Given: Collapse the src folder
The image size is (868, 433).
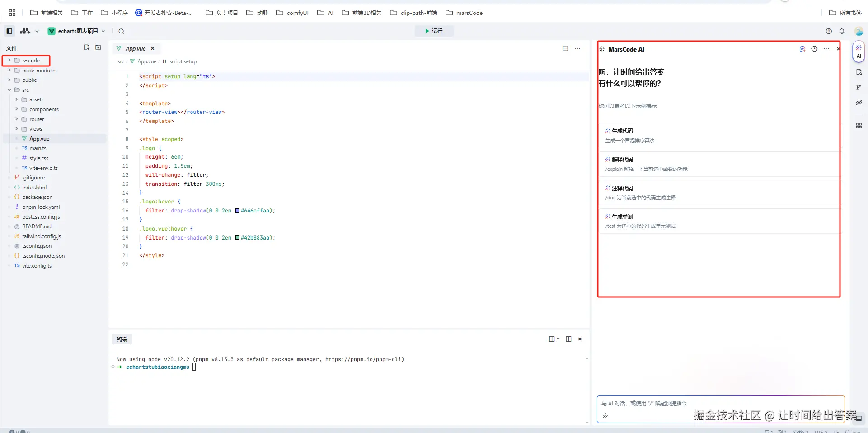Looking at the screenshot, I should tap(9, 90).
